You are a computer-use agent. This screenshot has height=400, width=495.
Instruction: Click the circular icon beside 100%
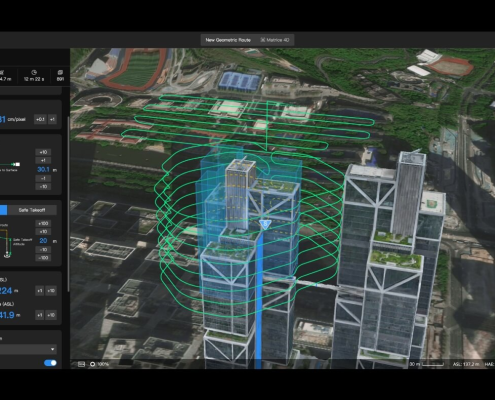[92, 364]
